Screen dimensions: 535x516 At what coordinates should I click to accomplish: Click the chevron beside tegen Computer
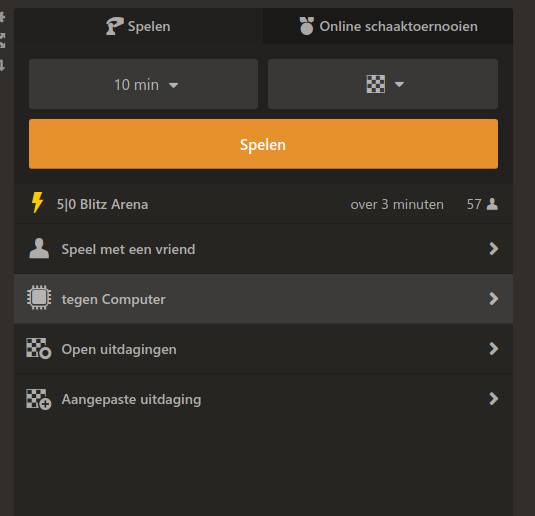pos(494,299)
